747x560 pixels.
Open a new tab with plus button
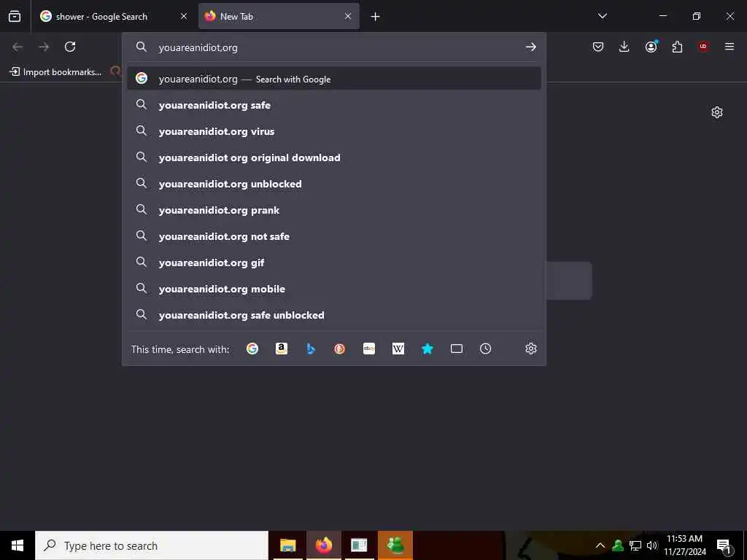pyautogui.click(x=375, y=17)
